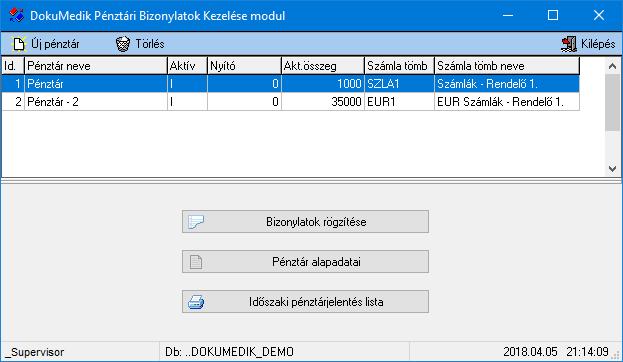The image size is (623, 362).
Task: Select the highlighted Pénztár name cell
Action: click(x=96, y=84)
